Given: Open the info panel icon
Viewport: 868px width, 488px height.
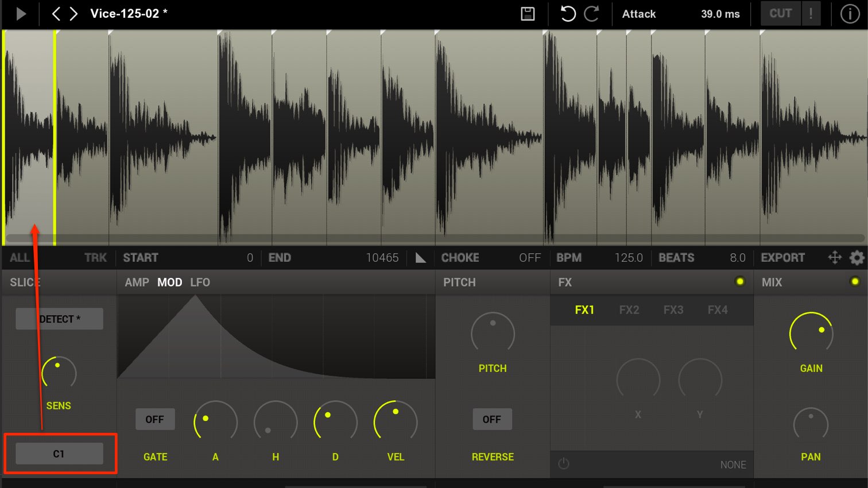Looking at the screenshot, I should click(850, 14).
